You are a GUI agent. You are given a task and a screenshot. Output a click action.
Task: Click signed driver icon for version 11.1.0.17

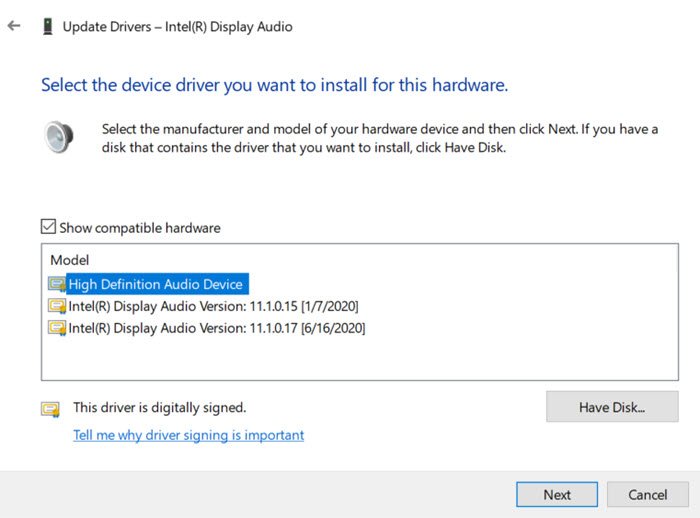pyautogui.click(x=57, y=328)
